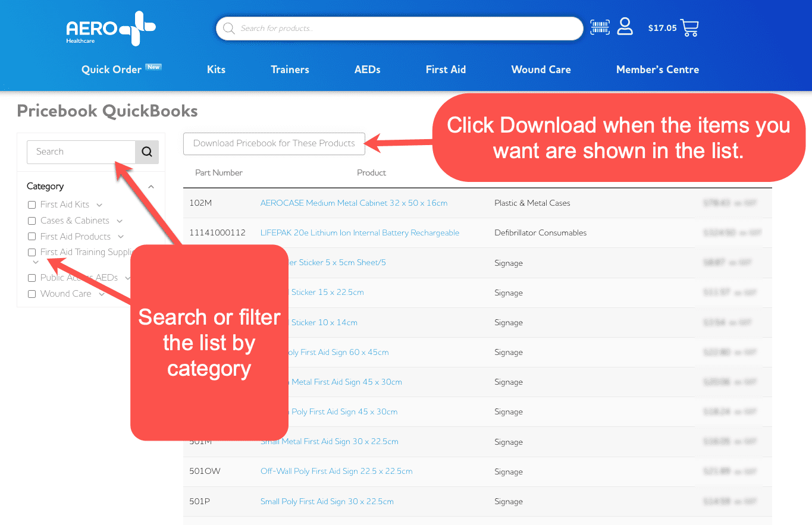Tick the Wound Care checkbox
812x525 pixels.
pyautogui.click(x=32, y=294)
